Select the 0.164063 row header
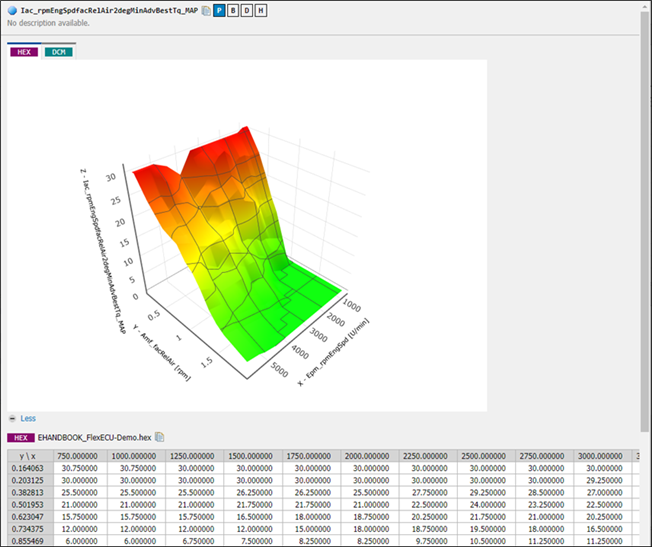The width and height of the screenshot is (652, 547). coord(28,467)
